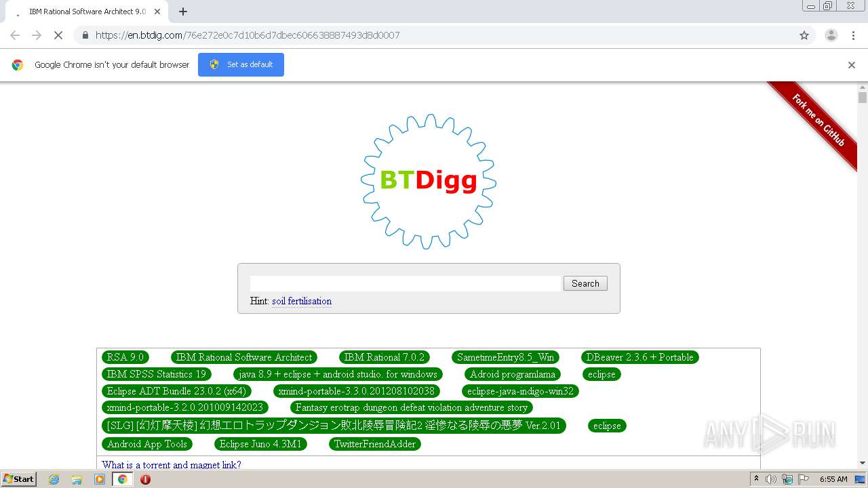Open the Chrome profile avatar menu
Viewport: 868px width, 488px height.
(831, 35)
